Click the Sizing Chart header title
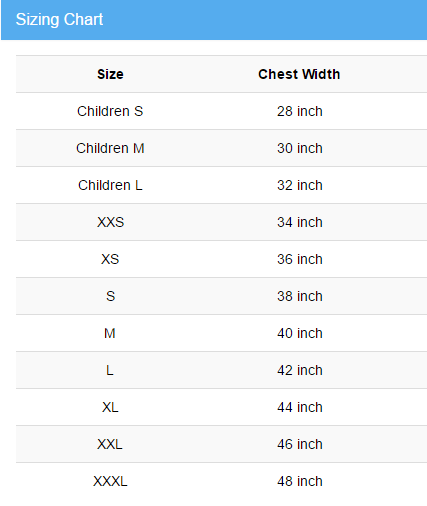The width and height of the screenshot is (427, 506). [59, 20]
